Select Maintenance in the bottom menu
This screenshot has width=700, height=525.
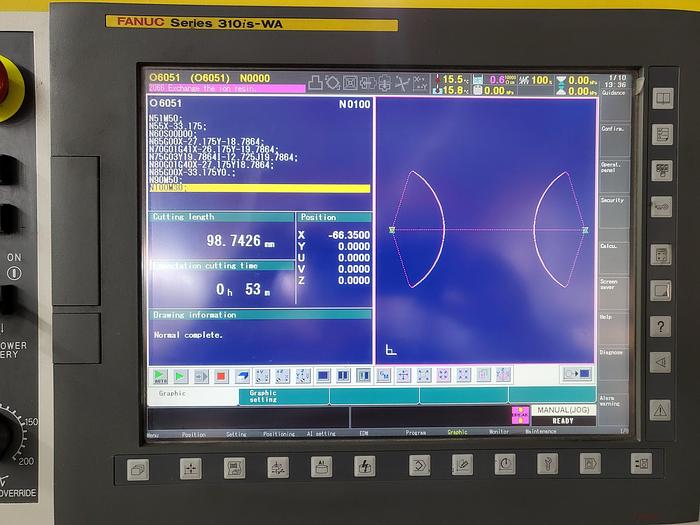(x=541, y=431)
